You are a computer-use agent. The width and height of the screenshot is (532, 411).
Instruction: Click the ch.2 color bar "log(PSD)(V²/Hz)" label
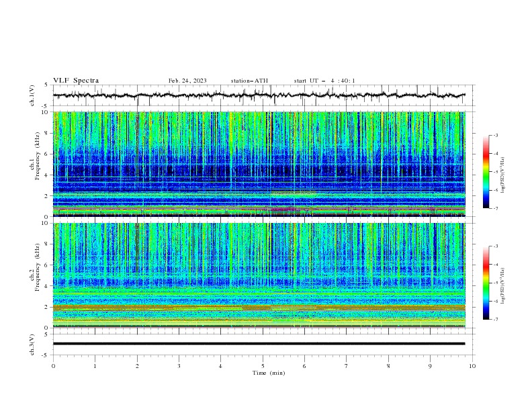503,286
